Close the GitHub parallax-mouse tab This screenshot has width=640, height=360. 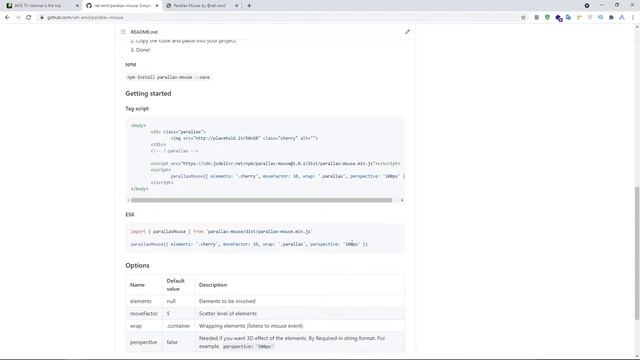click(157, 6)
